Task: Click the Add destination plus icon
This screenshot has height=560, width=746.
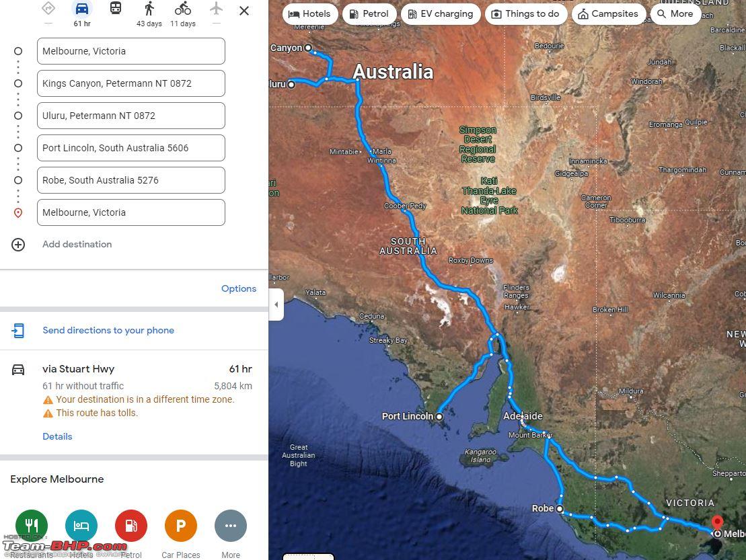Action: 18,244
